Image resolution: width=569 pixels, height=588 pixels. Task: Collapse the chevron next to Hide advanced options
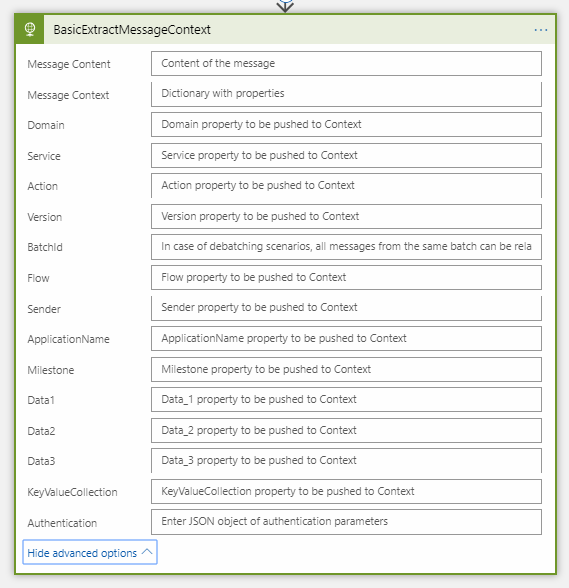(x=147, y=552)
